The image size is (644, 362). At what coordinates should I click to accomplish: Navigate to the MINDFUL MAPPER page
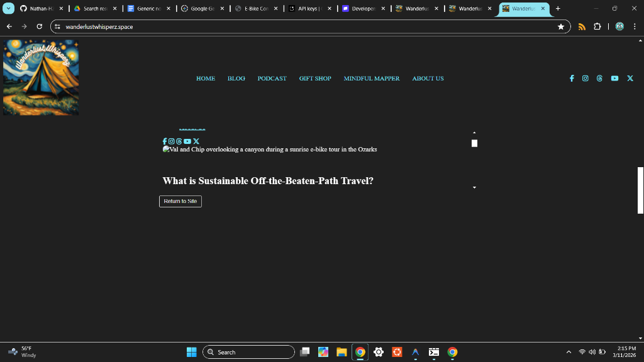pyautogui.click(x=372, y=79)
